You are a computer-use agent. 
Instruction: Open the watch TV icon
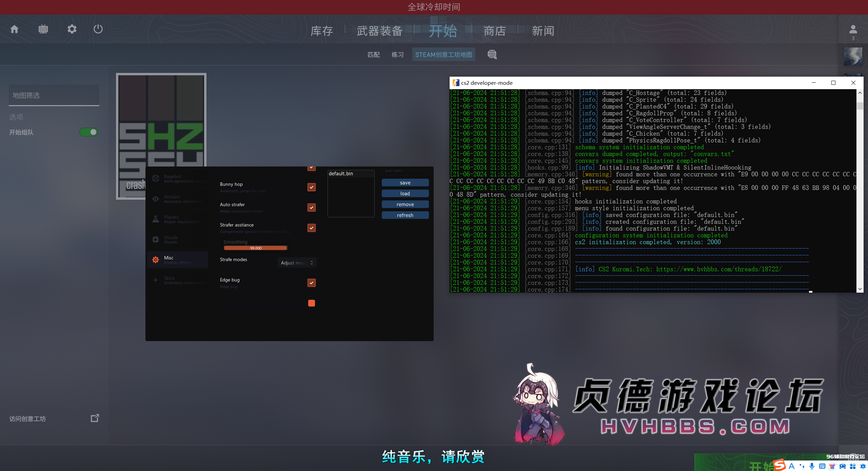pos(43,30)
